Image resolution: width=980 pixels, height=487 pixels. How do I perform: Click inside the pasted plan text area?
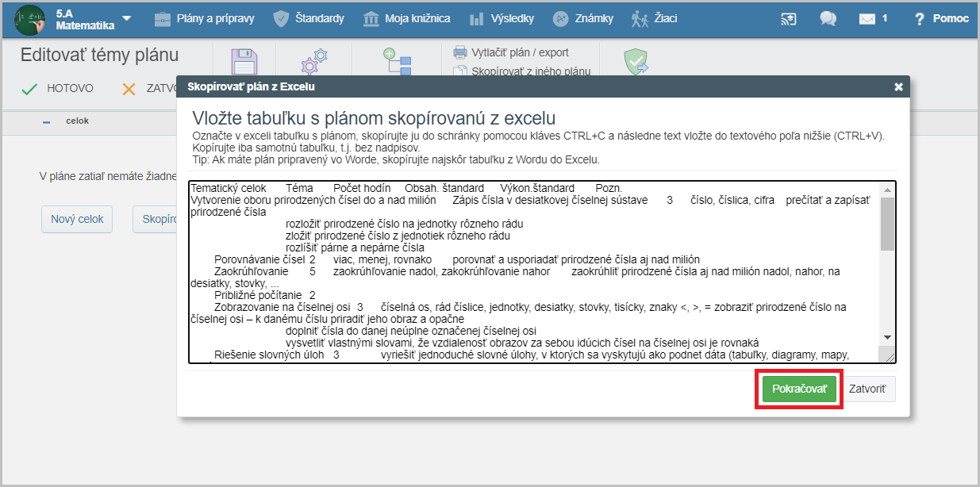534,271
